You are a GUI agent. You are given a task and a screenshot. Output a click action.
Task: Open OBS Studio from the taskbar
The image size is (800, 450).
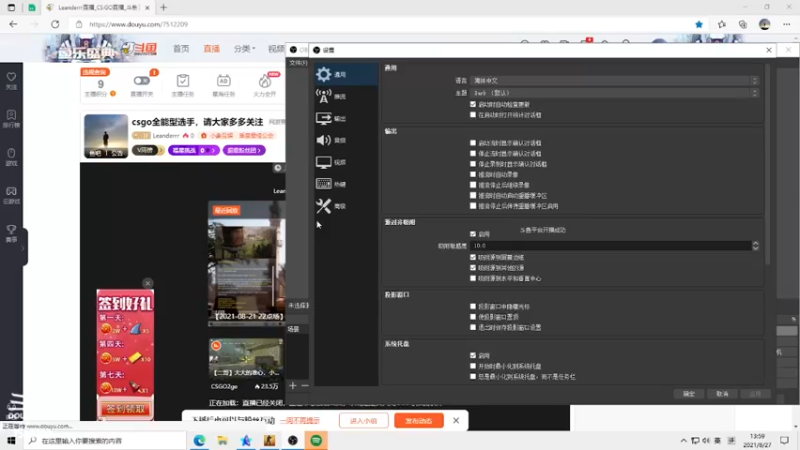point(293,440)
